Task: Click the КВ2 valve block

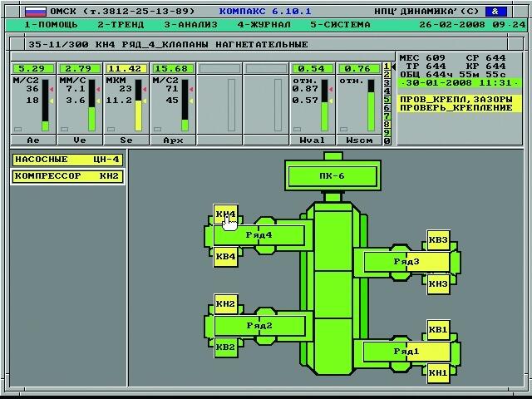Action: (225, 347)
